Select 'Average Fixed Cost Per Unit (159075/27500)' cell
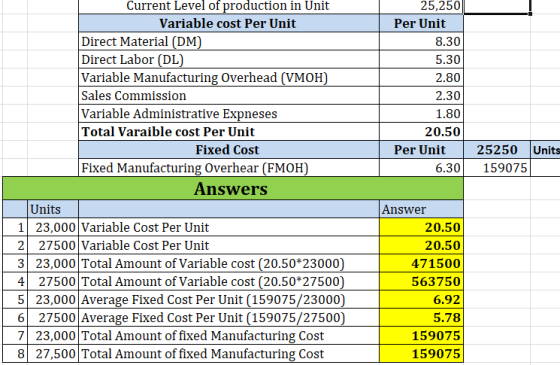Screen dimensions: 560x365 click(x=229, y=318)
